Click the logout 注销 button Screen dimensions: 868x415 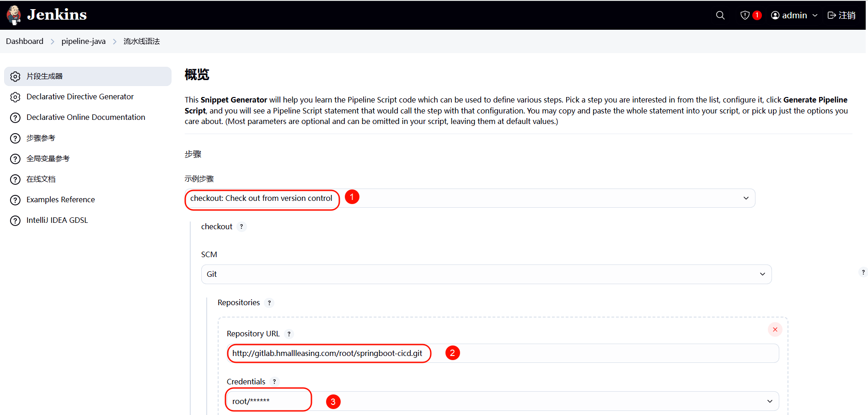841,15
